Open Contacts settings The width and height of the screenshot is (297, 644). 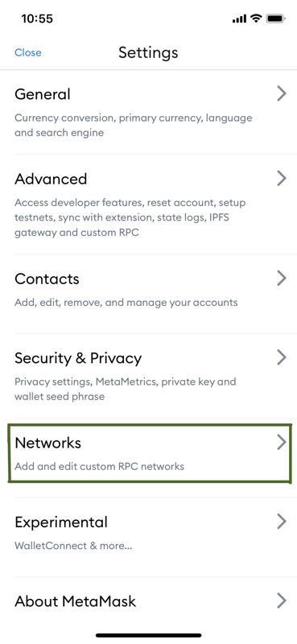tap(148, 294)
